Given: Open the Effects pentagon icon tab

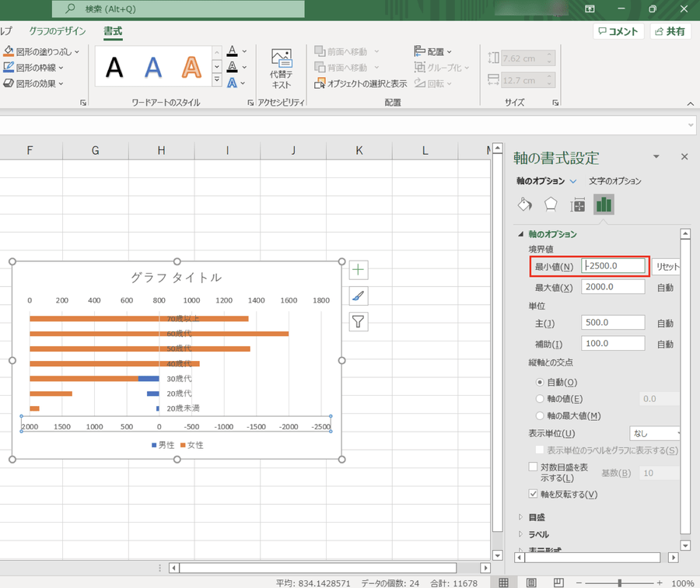Looking at the screenshot, I should 551,205.
